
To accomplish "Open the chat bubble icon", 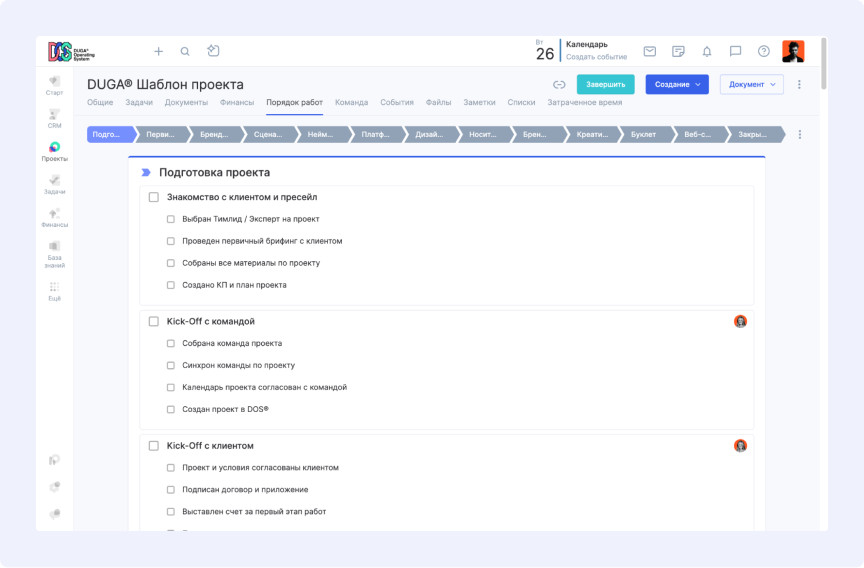I will 735,51.
